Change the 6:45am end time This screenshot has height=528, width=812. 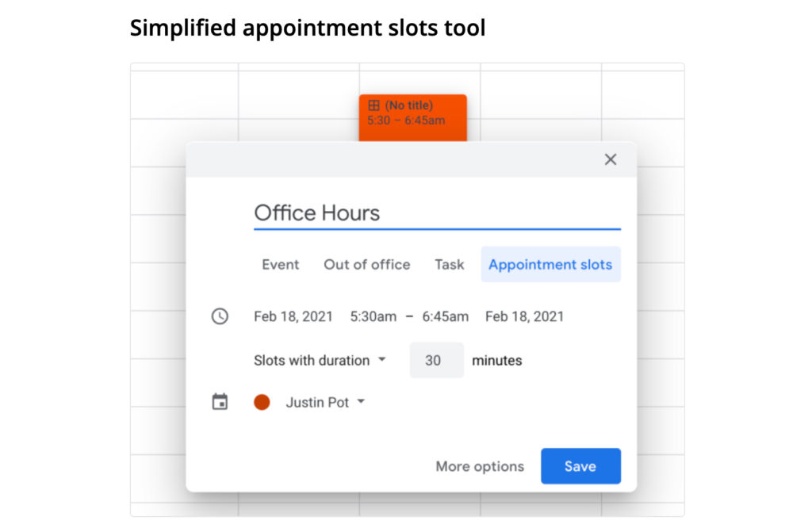coord(445,316)
